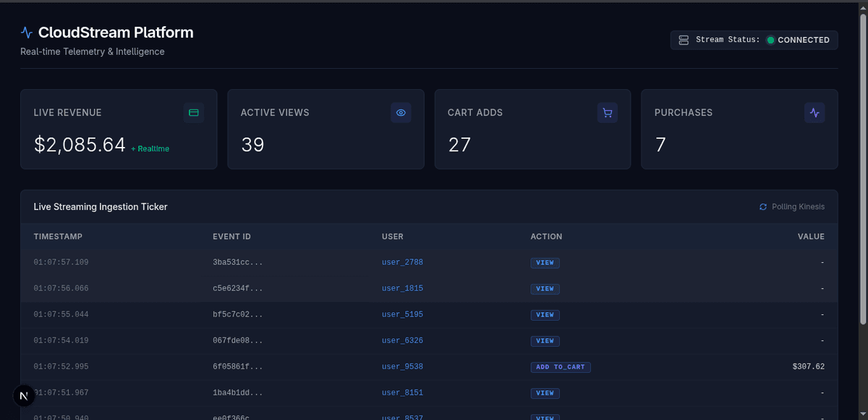Click the USER column header
The image size is (868, 420).
[393, 237]
